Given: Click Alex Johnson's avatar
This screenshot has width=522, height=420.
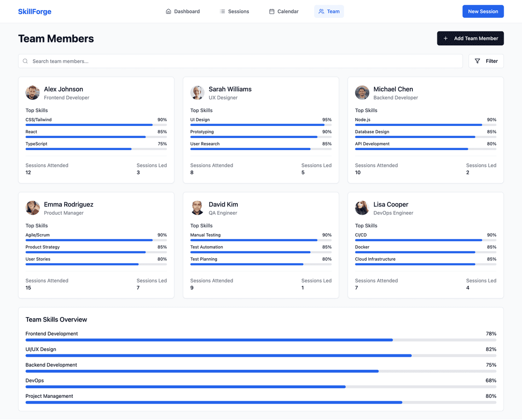Looking at the screenshot, I should pyautogui.click(x=33, y=93).
